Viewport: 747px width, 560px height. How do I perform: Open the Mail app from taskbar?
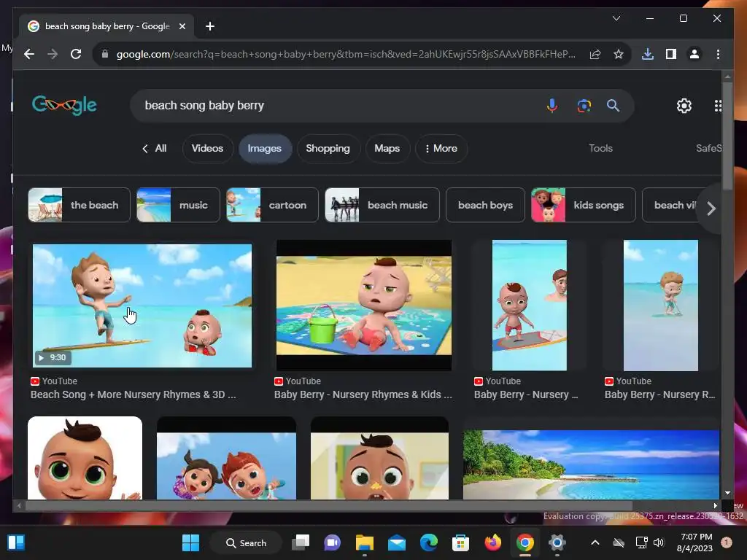coord(396,542)
